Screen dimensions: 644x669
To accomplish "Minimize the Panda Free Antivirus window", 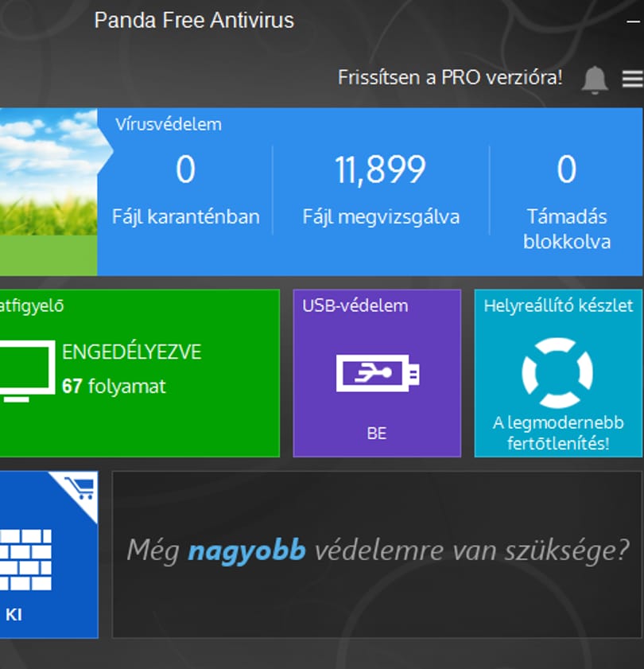I will (x=633, y=21).
